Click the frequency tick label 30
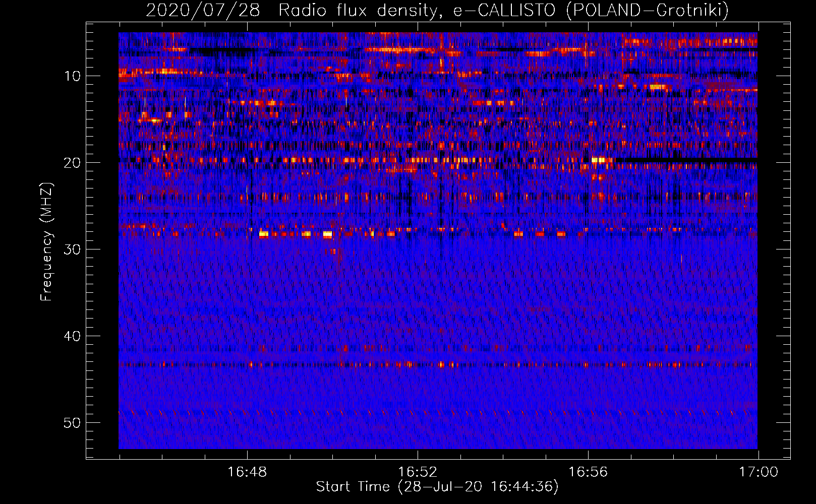This screenshot has width=816, height=504. (x=73, y=249)
